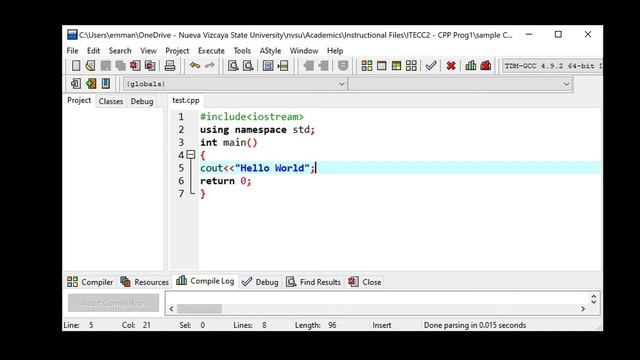Viewport: 640px width, 360px height.
Task: Click the blue Goto bookmark icon
Action: (x=106, y=84)
